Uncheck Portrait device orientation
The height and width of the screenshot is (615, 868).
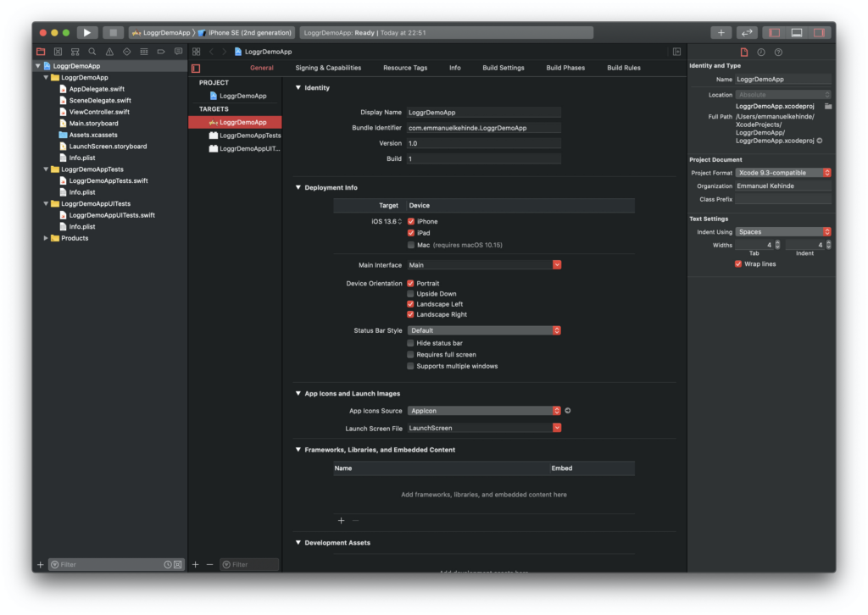(x=410, y=283)
